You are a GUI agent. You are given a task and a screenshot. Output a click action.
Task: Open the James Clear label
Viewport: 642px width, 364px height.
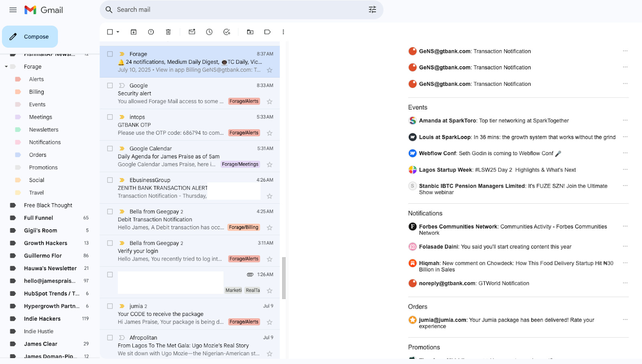(x=41, y=344)
